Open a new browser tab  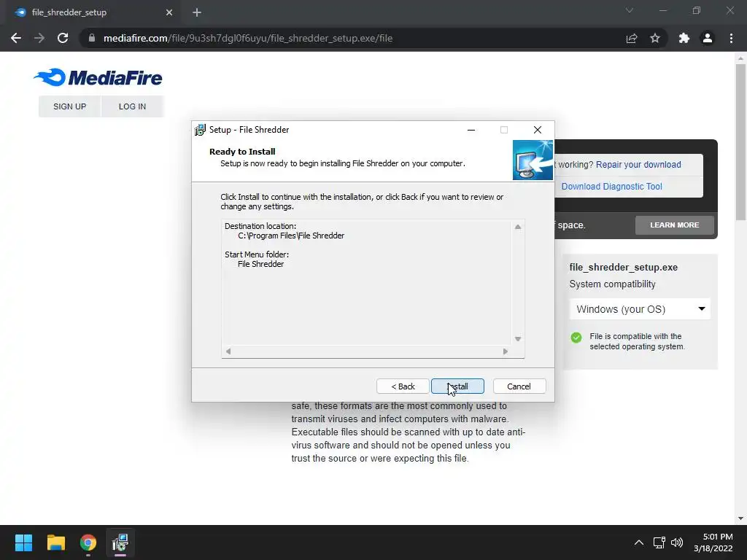pyautogui.click(x=197, y=12)
